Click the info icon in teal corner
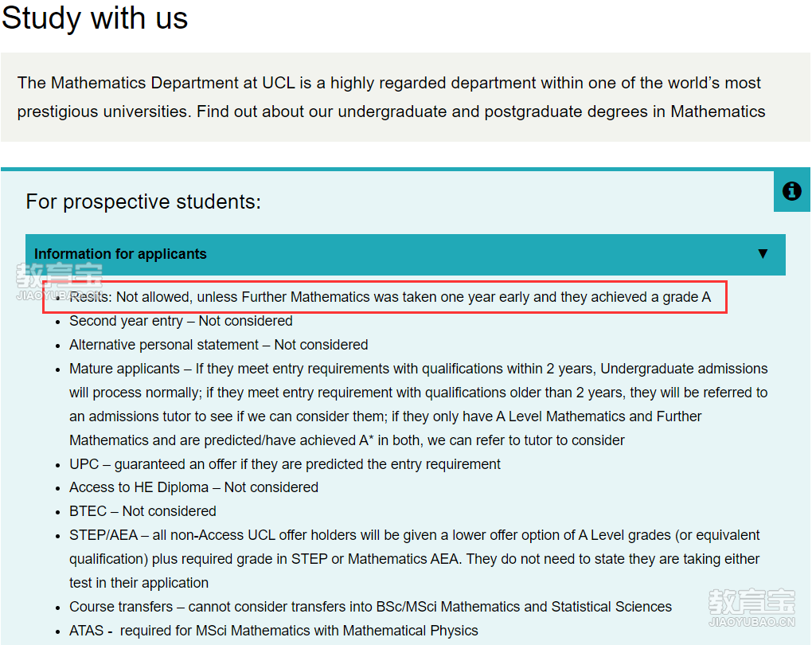 coord(791,190)
